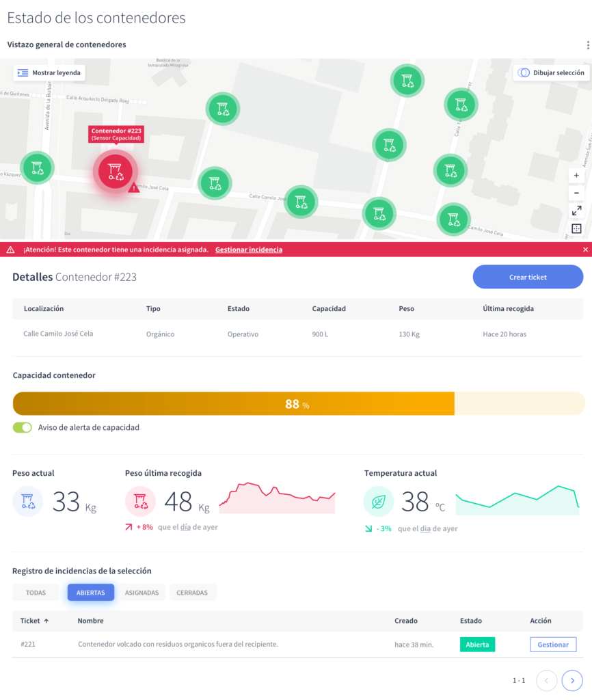Image resolution: width=592 pixels, height=700 pixels.
Task: Zoom in on the map
Action: [576, 176]
